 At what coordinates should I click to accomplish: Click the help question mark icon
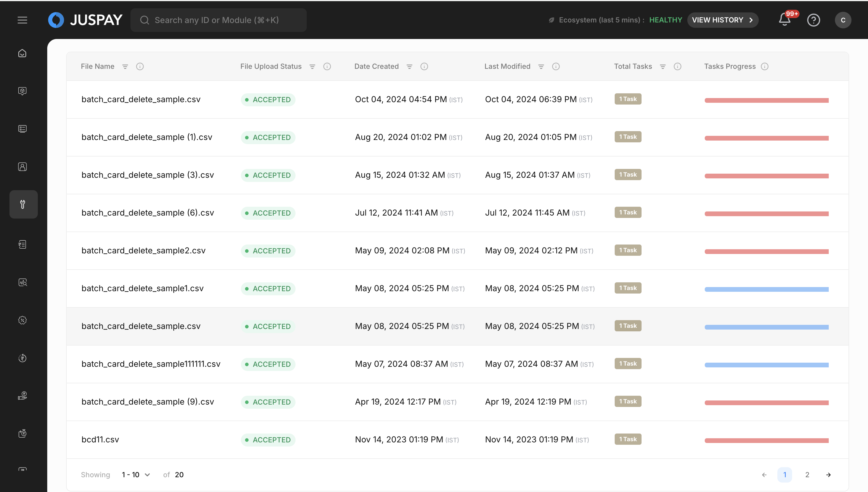point(813,20)
